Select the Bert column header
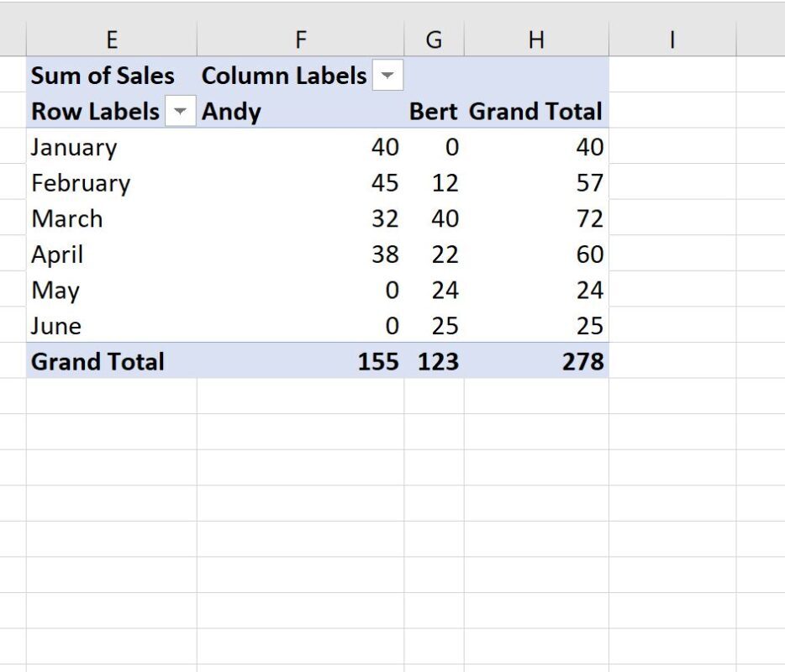 tap(434, 111)
